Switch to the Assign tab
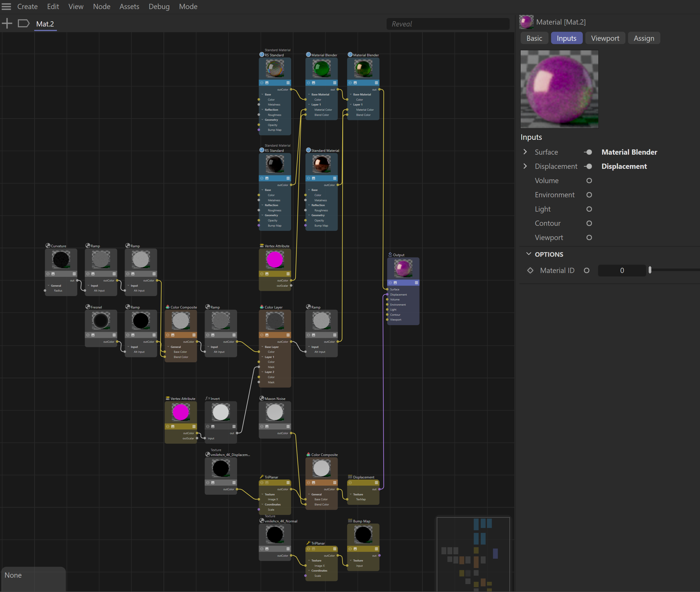 tap(644, 38)
